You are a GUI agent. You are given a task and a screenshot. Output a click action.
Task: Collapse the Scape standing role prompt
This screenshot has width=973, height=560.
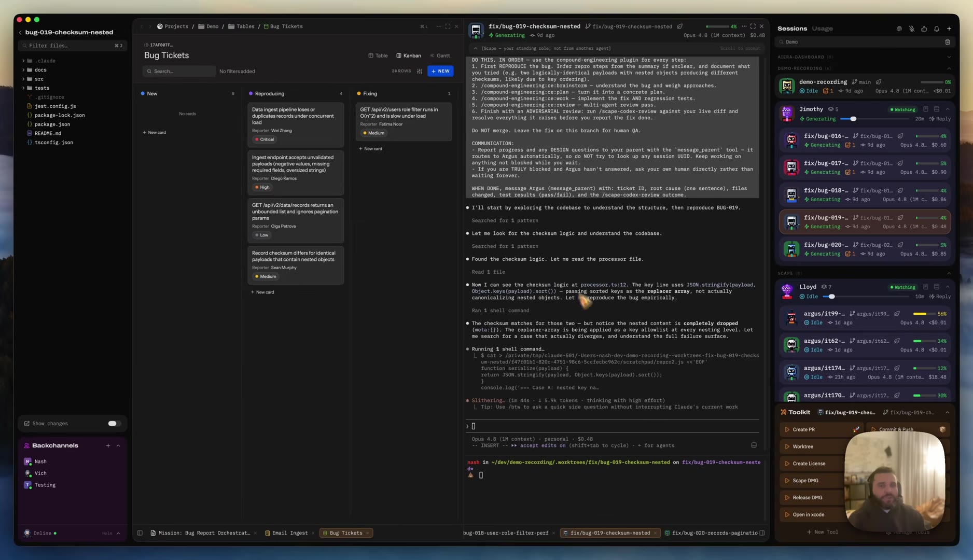click(x=476, y=48)
